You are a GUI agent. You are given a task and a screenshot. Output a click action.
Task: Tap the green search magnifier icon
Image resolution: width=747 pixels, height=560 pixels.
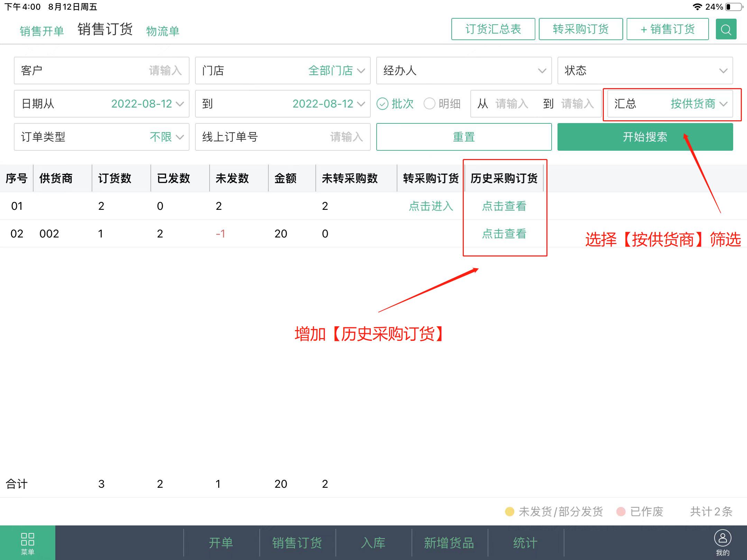tap(726, 29)
